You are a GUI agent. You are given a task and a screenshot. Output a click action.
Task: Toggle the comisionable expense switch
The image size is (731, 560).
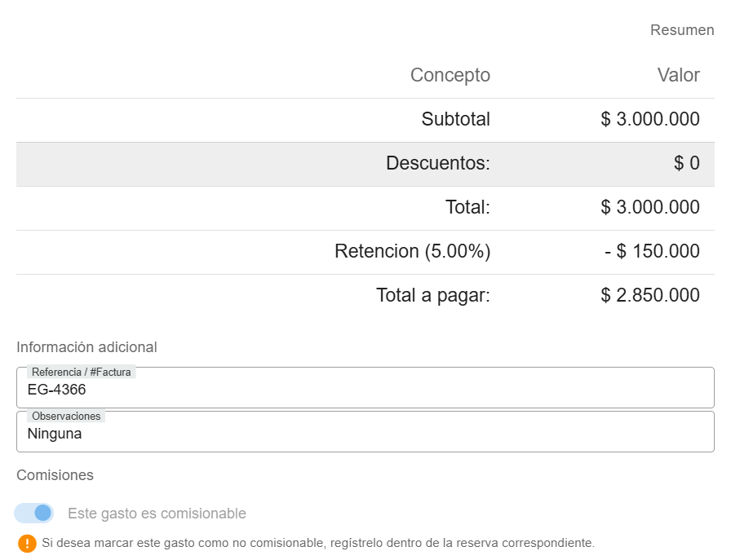click(34, 513)
